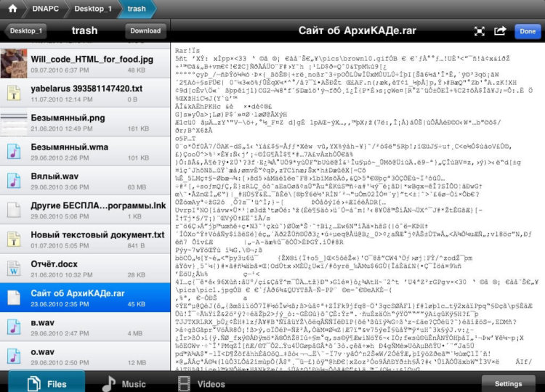Tap music icon of Вялый.wav
This screenshot has width=545, height=392.
pyautogui.click(x=14, y=181)
